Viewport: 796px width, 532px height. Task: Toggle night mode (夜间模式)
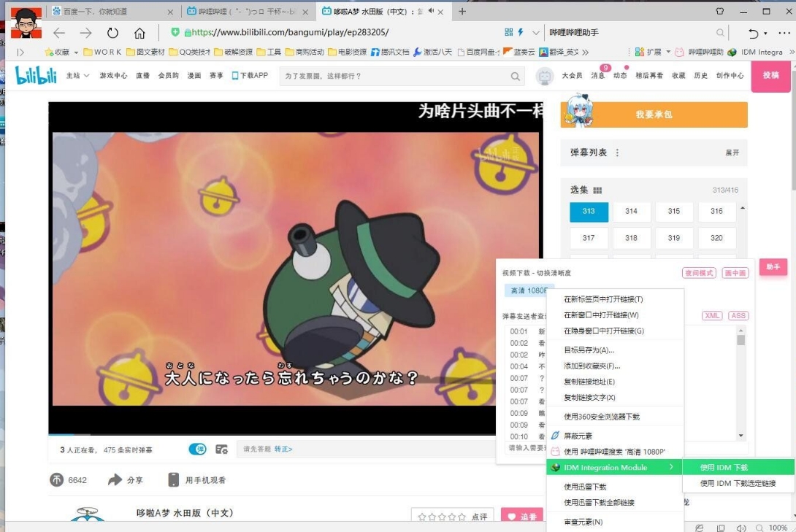[x=699, y=273]
